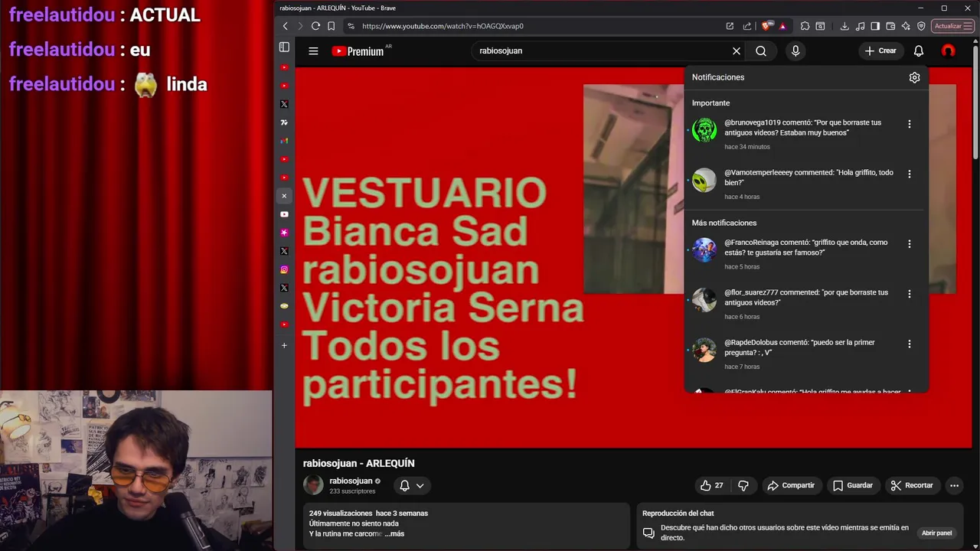980x551 pixels.
Task: Reload the page in Brave
Action: [x=315, y=26]
